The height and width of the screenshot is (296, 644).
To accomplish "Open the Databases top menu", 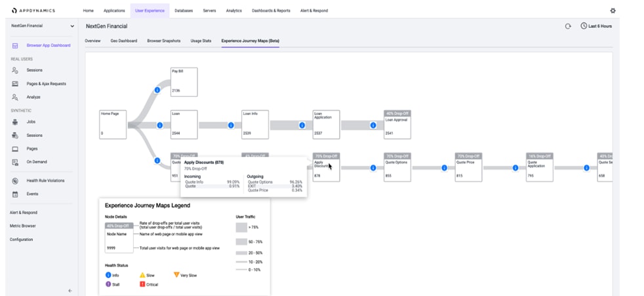I will click(x=184, y=10).
